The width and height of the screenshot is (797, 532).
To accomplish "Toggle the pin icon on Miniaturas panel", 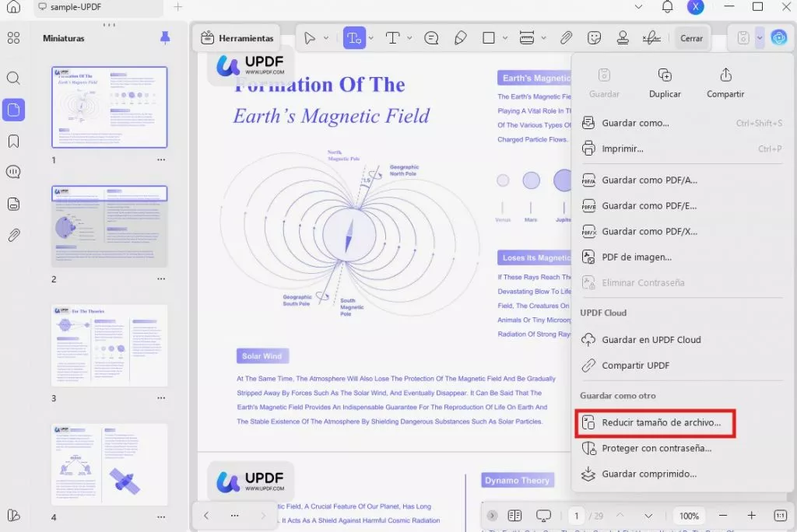I will click(165, 37).
